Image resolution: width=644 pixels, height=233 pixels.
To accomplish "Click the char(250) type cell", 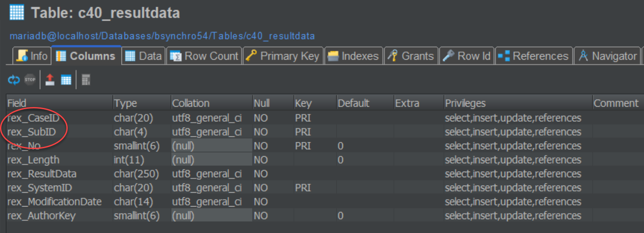I will coord(142,174).
